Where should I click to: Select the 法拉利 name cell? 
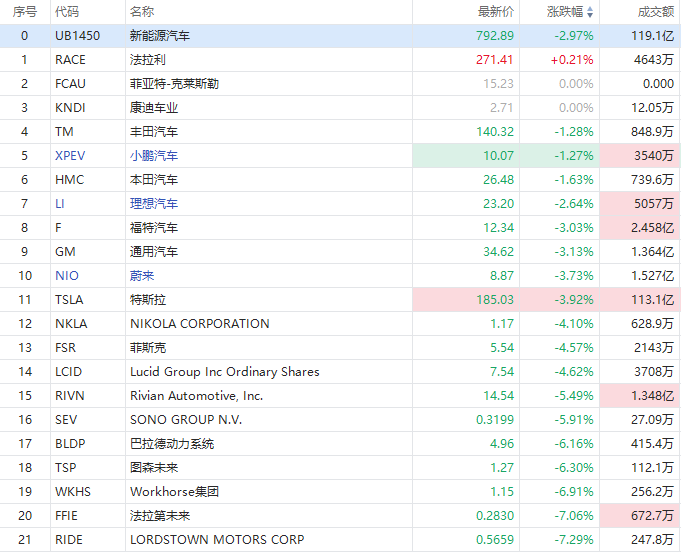(x=148, y=59)
